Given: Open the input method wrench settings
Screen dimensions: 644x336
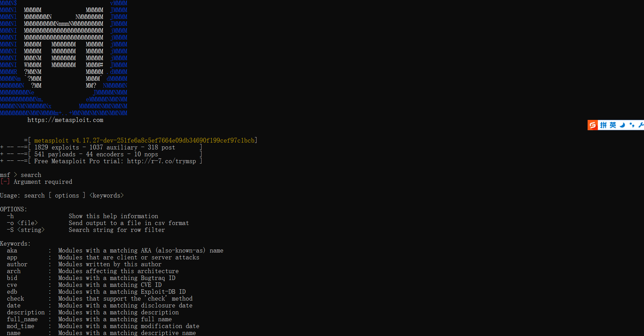Looking at the screenshot, I should point(641,125).
